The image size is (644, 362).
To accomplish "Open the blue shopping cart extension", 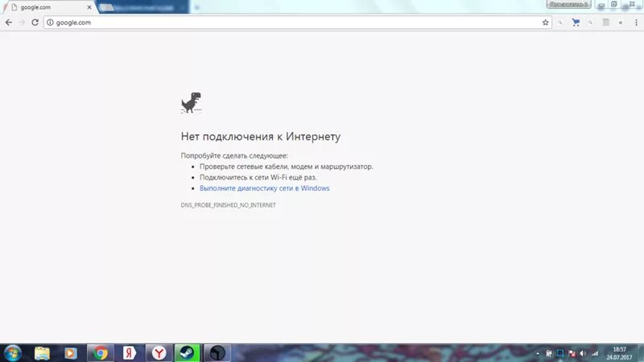I will pyautogui.click(x=576, y=23).
